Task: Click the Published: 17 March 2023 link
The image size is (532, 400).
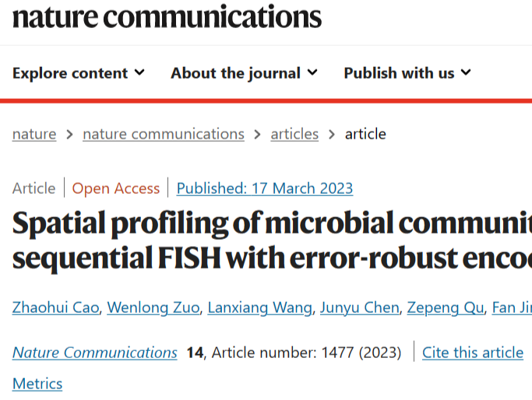Action: pyautogui.click(x=265, y=188)
